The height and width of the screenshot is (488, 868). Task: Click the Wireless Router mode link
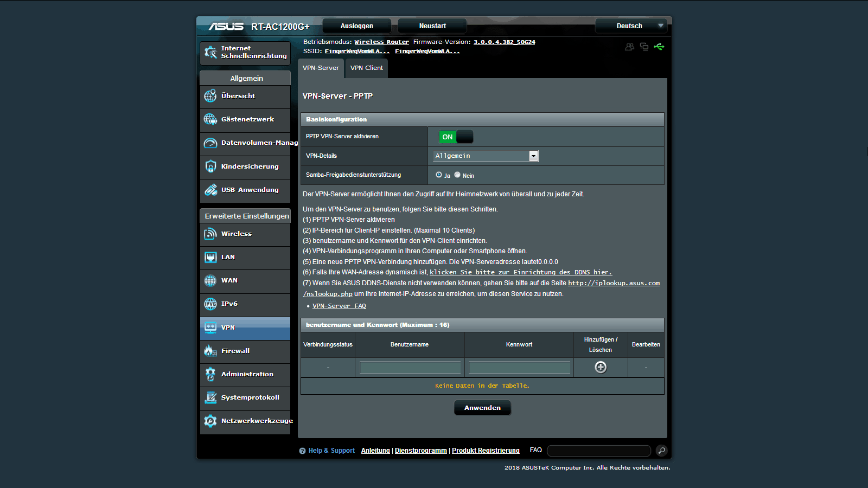coord(381,42)
